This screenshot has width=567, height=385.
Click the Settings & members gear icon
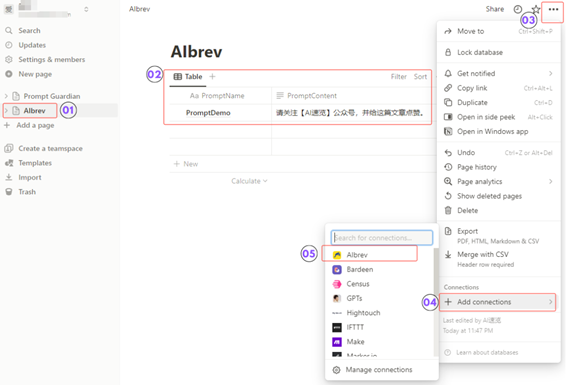click(x=9, y=60)
